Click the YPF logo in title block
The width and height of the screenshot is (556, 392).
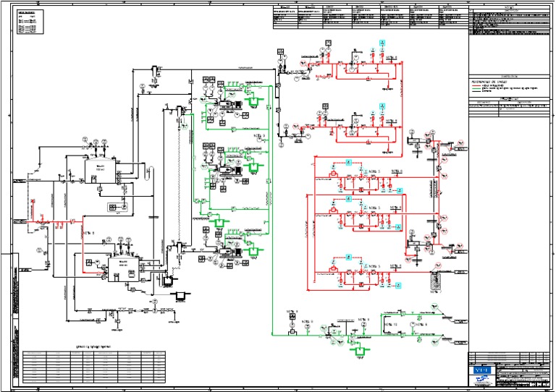click(481, 370)
